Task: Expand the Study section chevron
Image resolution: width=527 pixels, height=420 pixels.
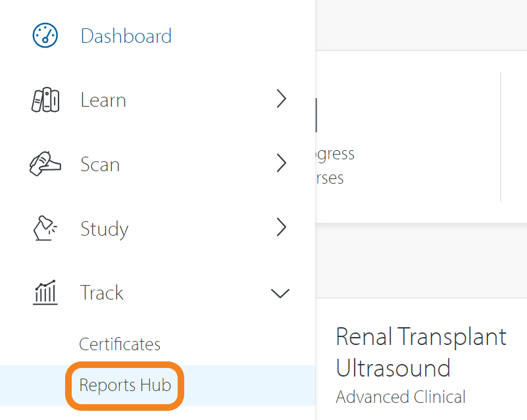Action: (282, 227)
